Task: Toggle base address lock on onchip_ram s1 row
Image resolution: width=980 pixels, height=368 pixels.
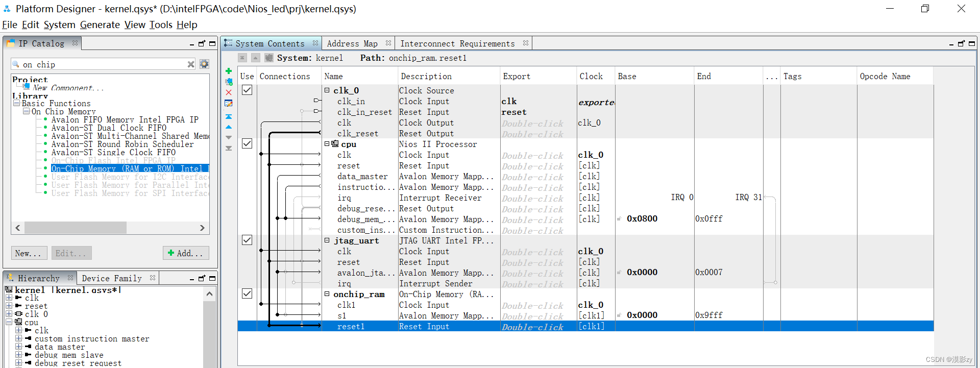Action: 619,315
